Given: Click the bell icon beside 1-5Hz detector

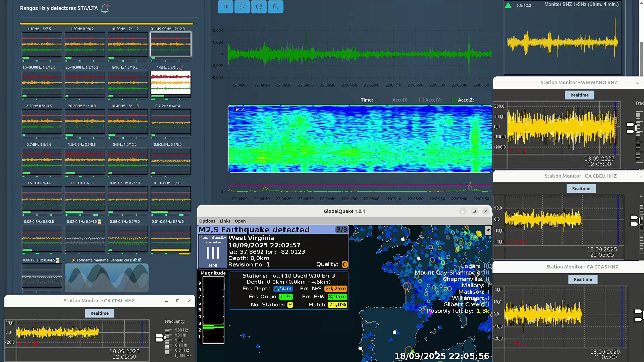Looking at the screenshot, I should [x=181, y=67].
